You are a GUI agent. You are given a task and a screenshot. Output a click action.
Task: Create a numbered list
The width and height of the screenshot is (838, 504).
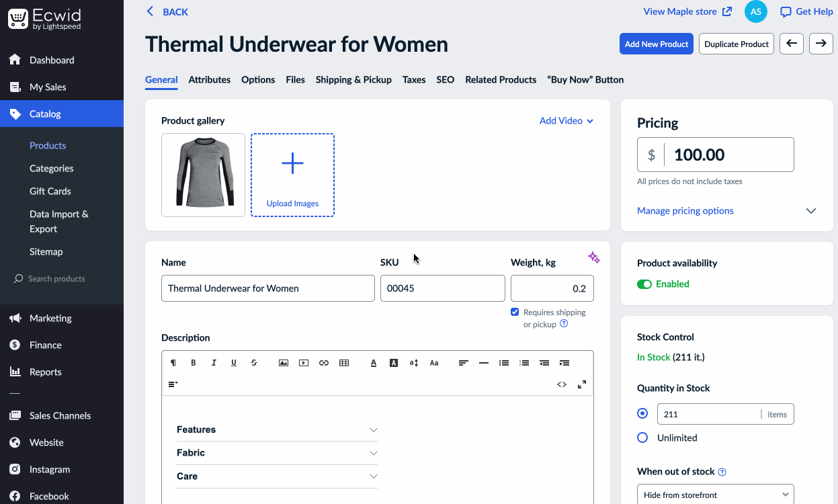pos(524,363)
